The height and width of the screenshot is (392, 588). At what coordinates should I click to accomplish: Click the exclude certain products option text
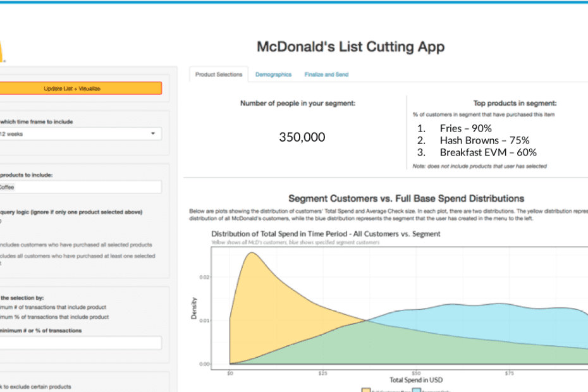pyautogui.click(x=35, y=386)
